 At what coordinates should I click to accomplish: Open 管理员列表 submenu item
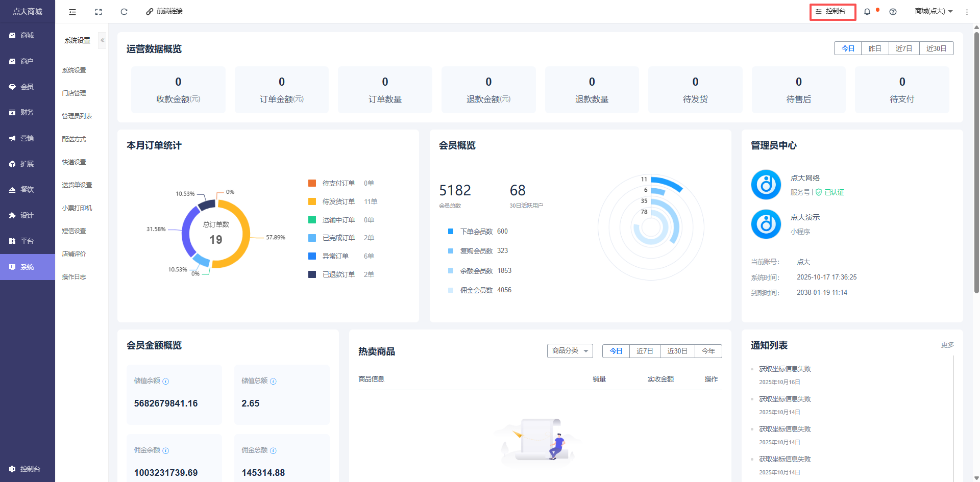77,116
